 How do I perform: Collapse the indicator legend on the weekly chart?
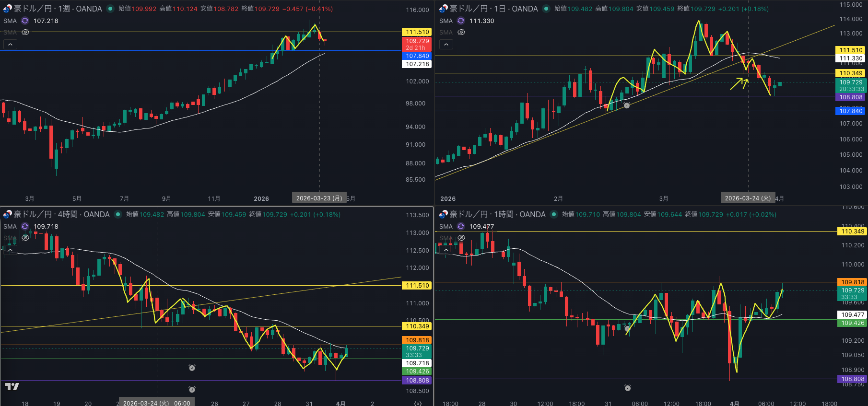[10, 45]
